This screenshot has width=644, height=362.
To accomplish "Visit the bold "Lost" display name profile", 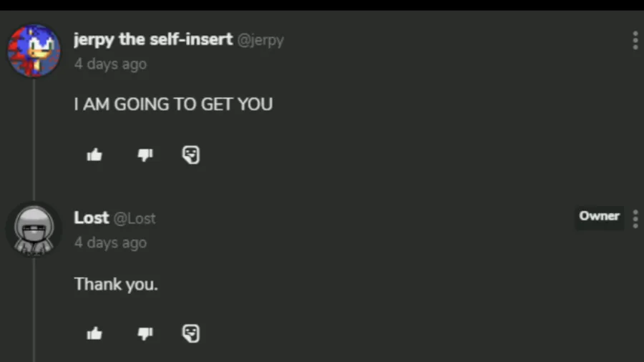I will point(92,217).
